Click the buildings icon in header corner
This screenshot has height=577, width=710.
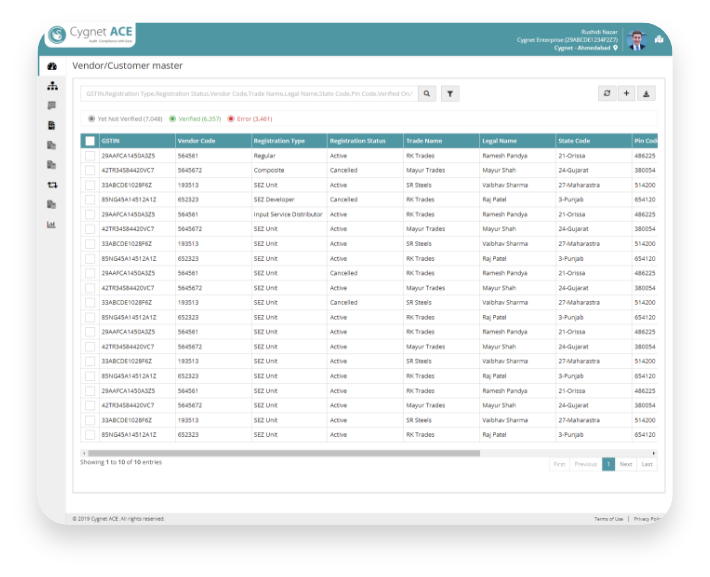(x=659, y=39)
